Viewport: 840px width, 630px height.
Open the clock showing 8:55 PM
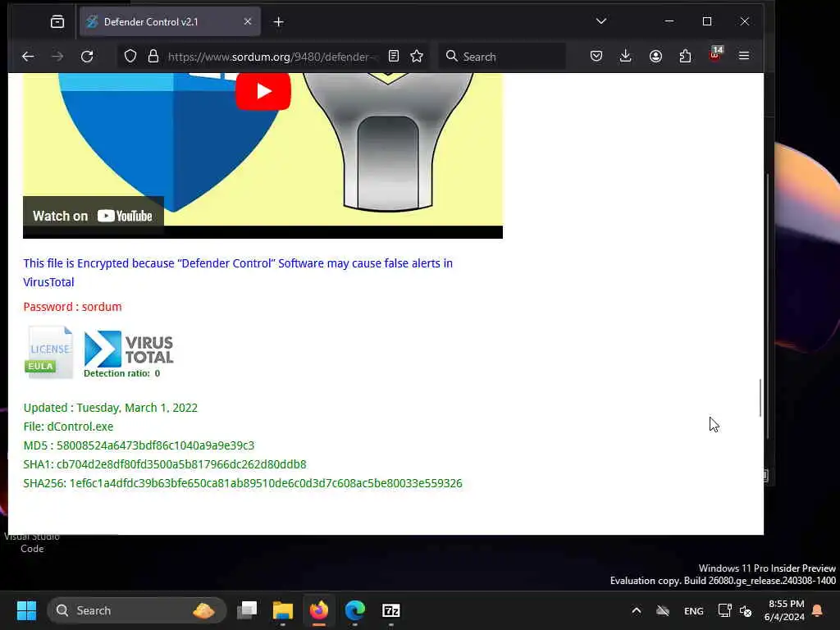tap(783, 610)
